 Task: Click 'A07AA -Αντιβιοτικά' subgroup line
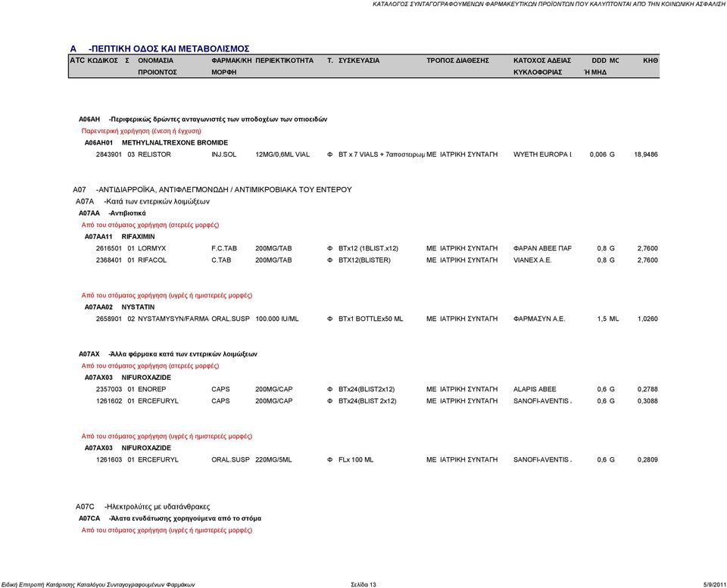pos(112,213)
